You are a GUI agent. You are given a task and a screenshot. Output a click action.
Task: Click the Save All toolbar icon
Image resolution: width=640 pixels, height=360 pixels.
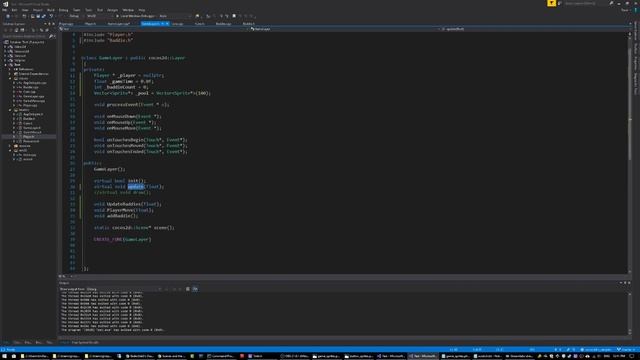coord(43,16)
